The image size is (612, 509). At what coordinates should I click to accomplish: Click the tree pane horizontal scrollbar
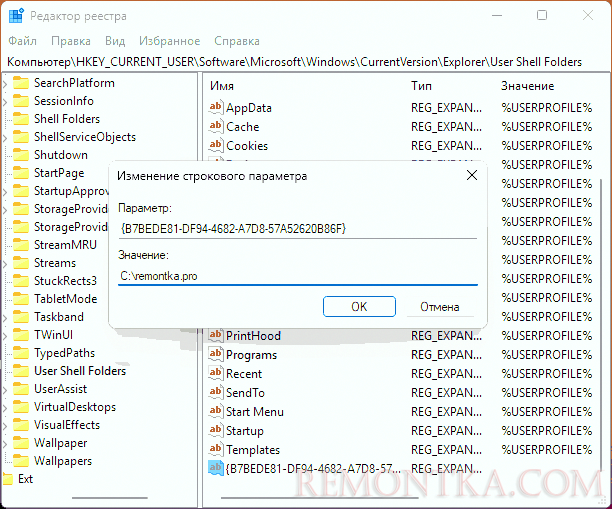click(110, 498)
